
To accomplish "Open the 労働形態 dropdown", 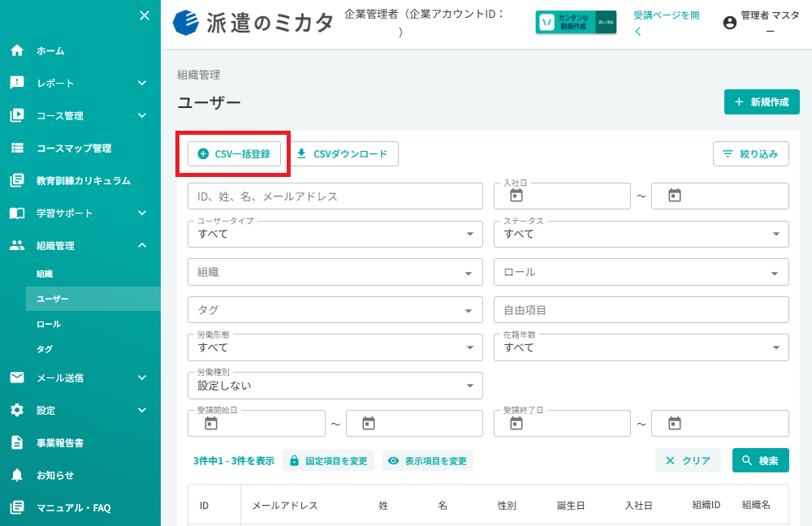I will [335, 347].
